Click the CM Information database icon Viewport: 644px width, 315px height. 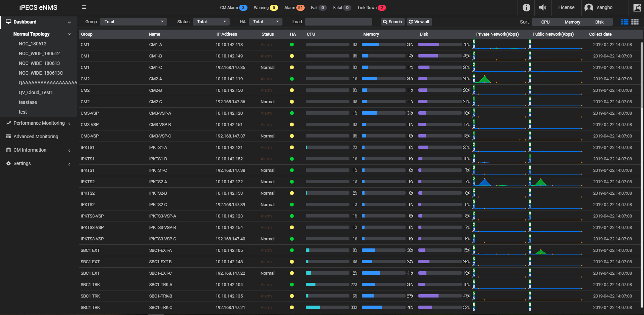(x=8, y=150)
